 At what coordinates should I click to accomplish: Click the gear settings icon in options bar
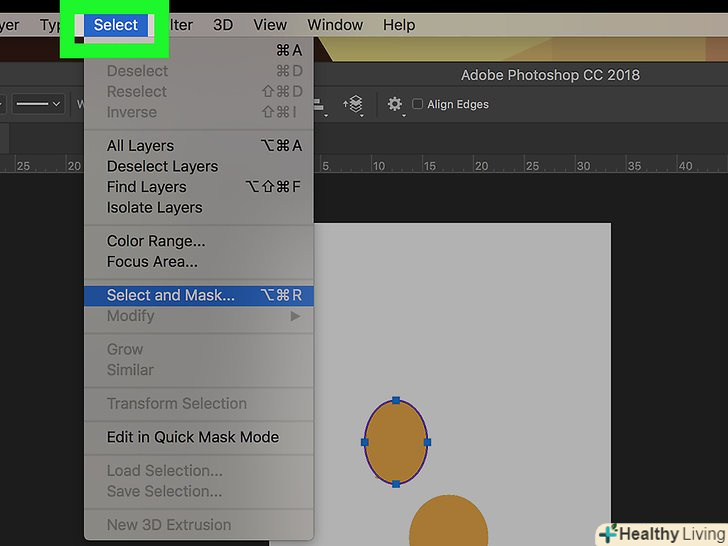[x=394, y=104]
